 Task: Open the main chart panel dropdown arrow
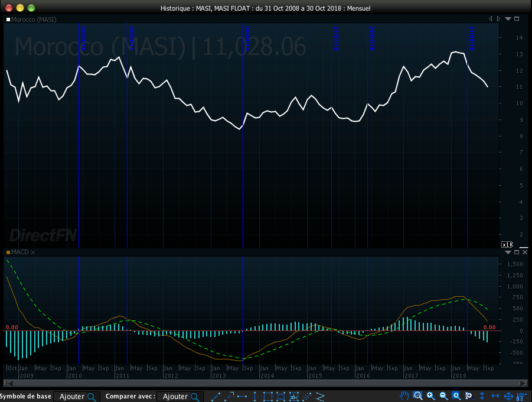click(508, 19)
